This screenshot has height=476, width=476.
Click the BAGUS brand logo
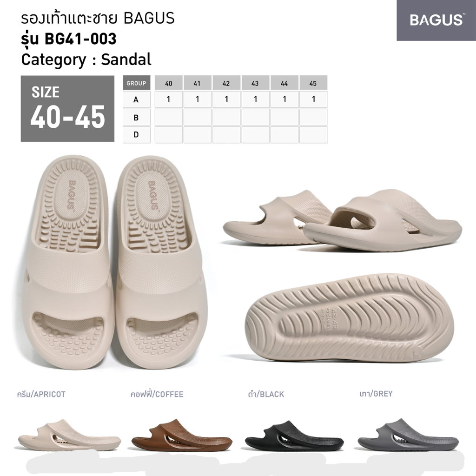coord(436,20)
